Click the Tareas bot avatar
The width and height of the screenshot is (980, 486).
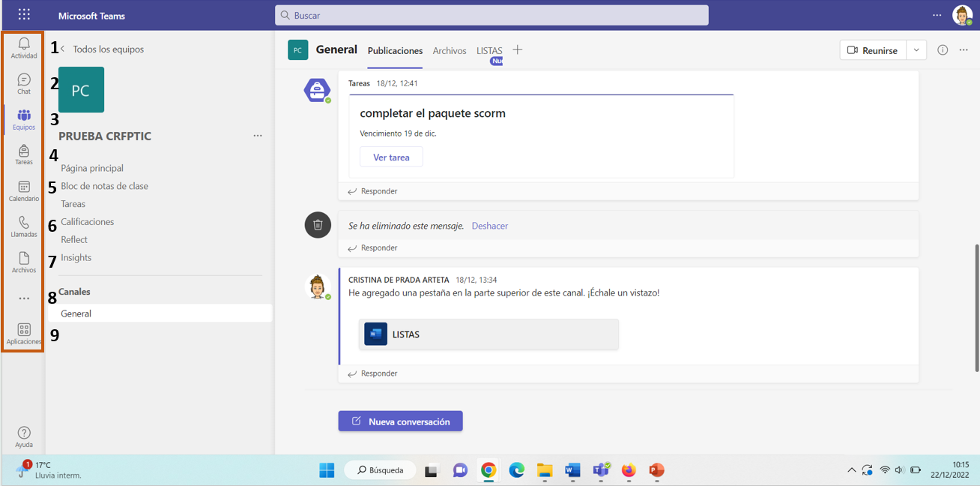coord(317,90)
